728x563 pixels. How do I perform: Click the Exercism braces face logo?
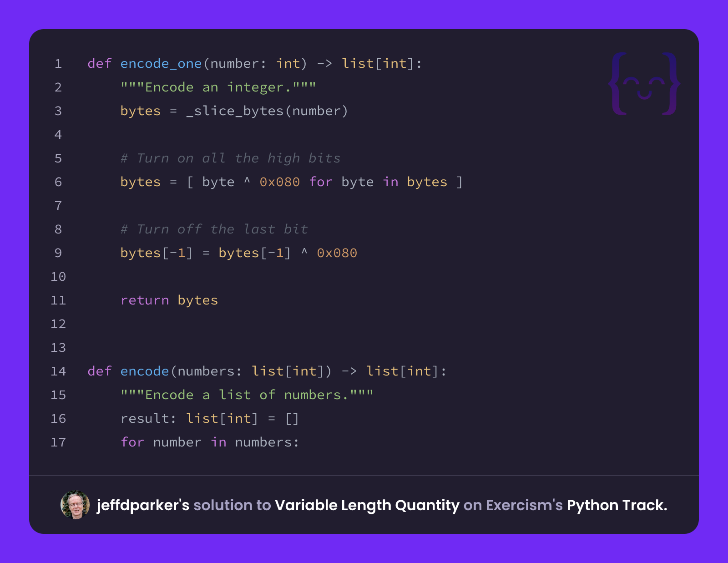tap(644, 84)
